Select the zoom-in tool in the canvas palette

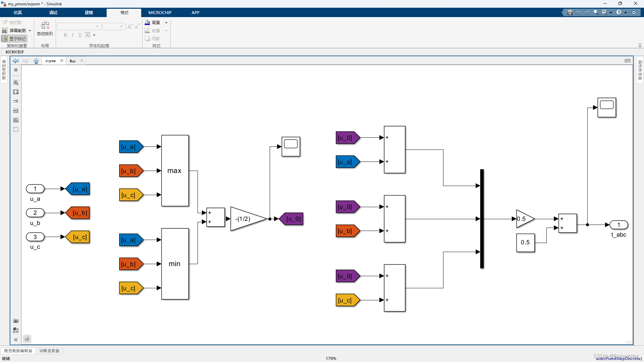coord(16,82)
